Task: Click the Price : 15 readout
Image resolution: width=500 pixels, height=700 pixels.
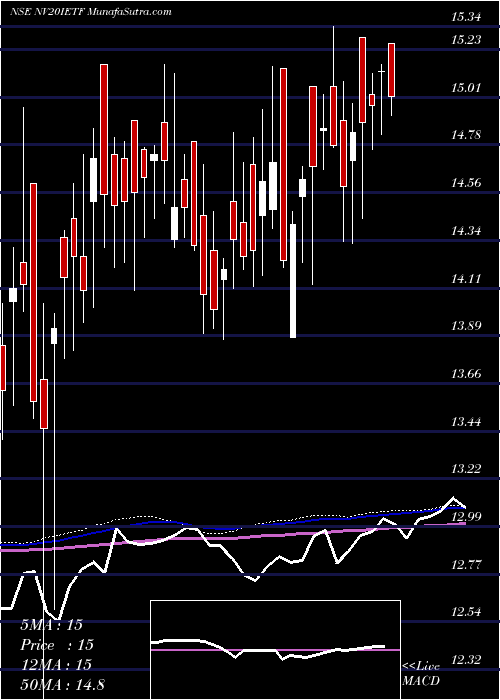Action: [57, 645]
